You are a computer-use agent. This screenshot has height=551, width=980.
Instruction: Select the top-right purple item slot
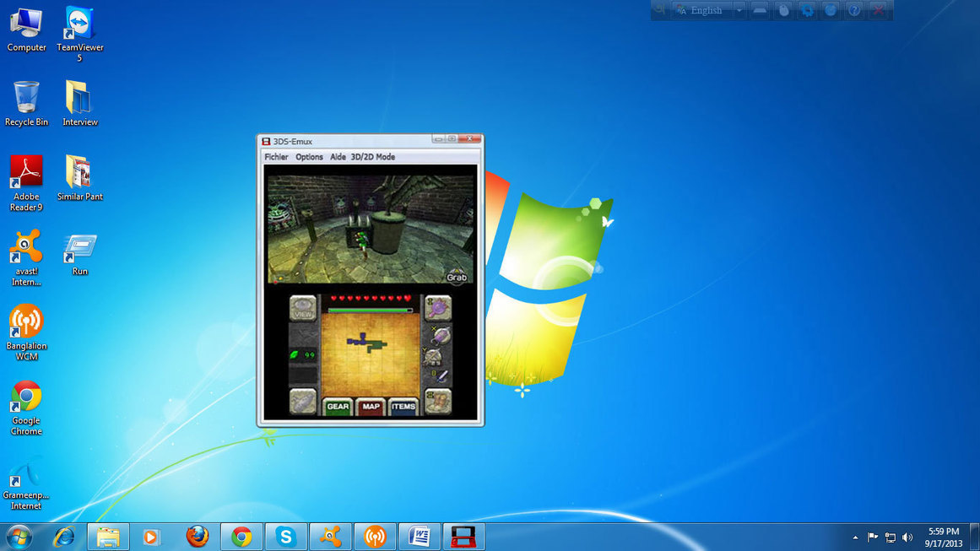438,308
